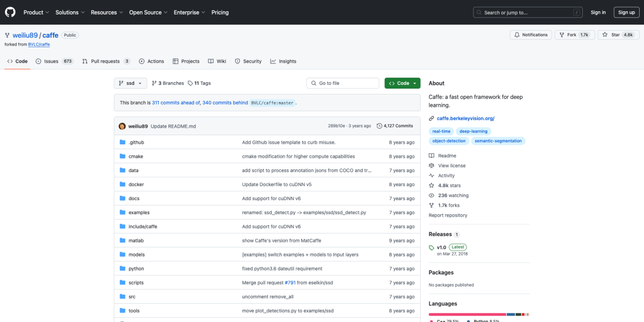Screen dimensions: 644x322
Task: Click the weiliu89 avatar image
Action: 122,126
